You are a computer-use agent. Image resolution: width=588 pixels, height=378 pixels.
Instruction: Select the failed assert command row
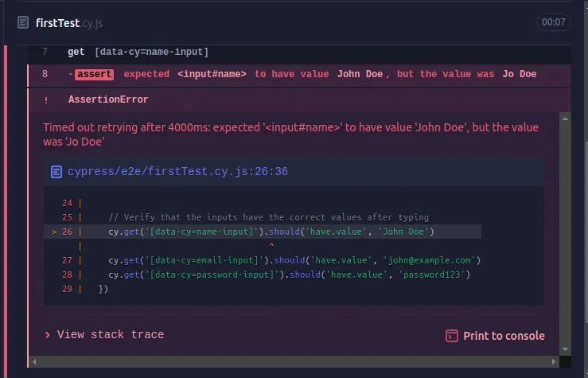point(299,75)
